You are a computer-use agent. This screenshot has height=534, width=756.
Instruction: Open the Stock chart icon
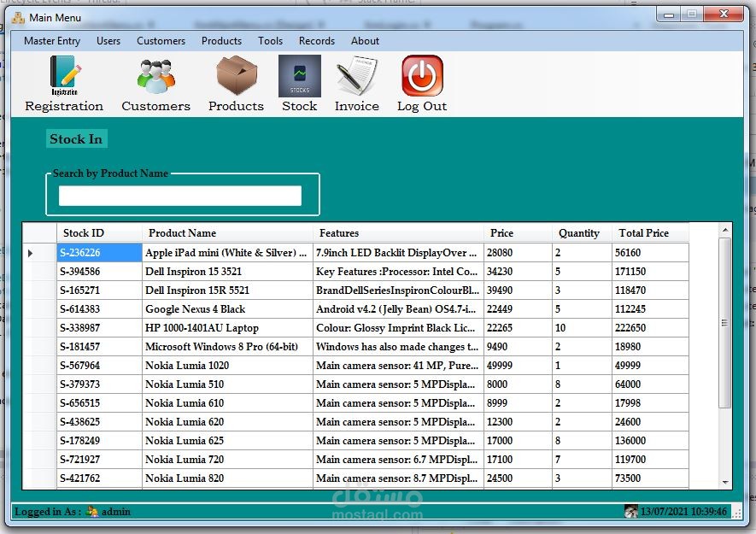click(x=300, y=76)
